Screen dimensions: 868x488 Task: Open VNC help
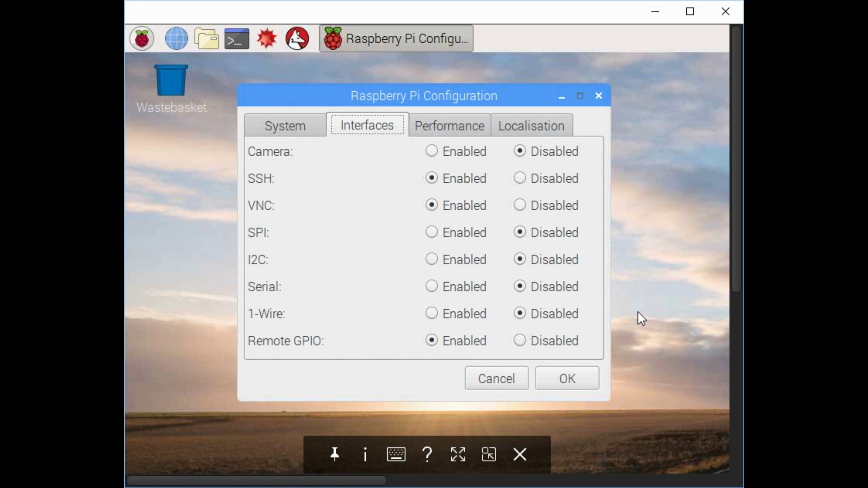[427, 454]
